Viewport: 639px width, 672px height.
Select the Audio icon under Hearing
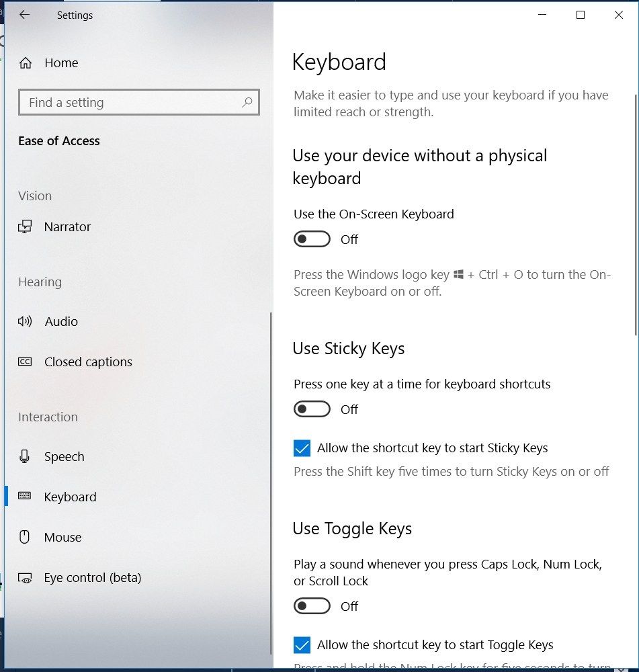point(25,321)
